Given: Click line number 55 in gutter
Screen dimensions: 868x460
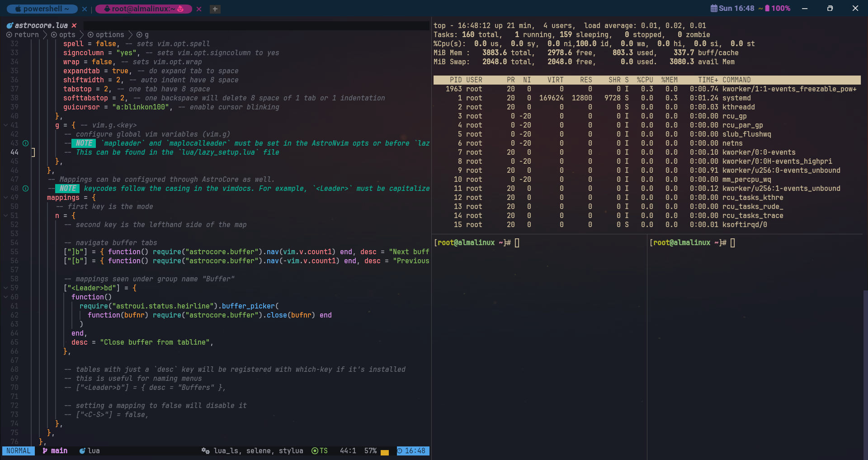Looking at the screenshot, I should click(14, 251).
